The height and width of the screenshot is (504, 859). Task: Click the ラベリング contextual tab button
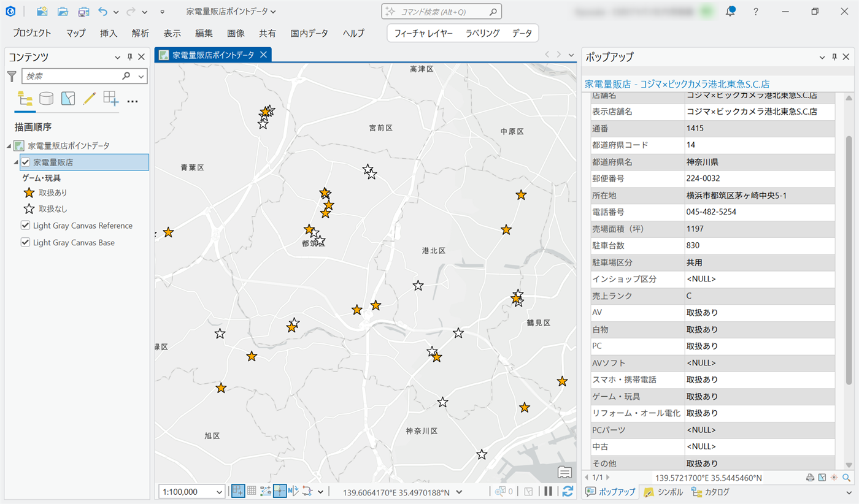[x=482, y=33]
